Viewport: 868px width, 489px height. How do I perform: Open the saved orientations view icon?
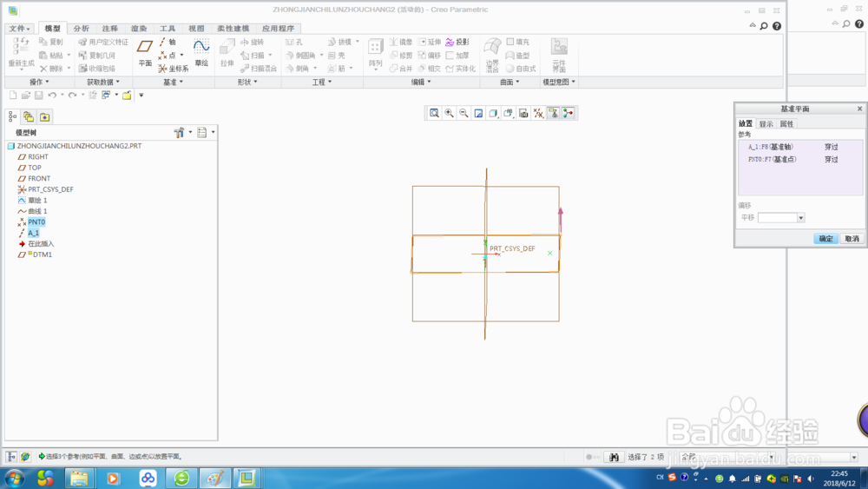click(508, 114)
